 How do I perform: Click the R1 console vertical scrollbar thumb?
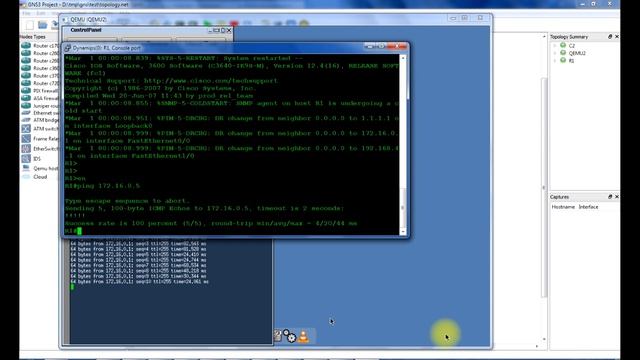tap(403, 207)
